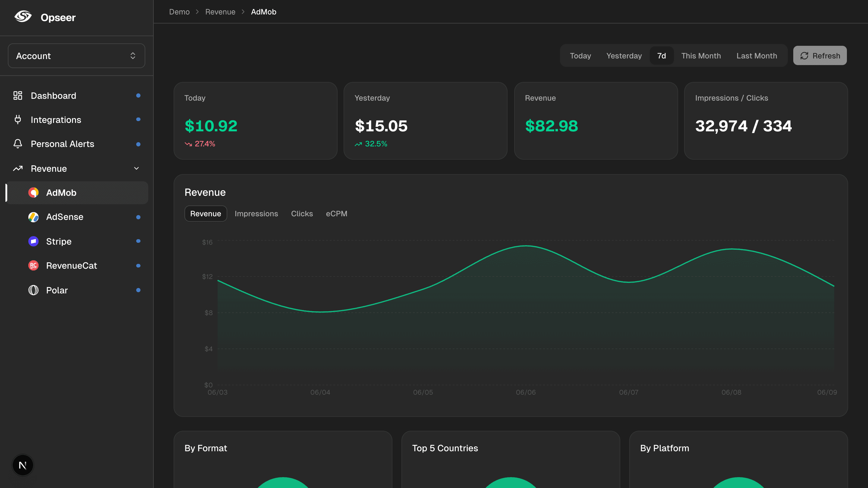The image size is (868, 488).
Task: Select the Today date range
Action: pos(580,55)
